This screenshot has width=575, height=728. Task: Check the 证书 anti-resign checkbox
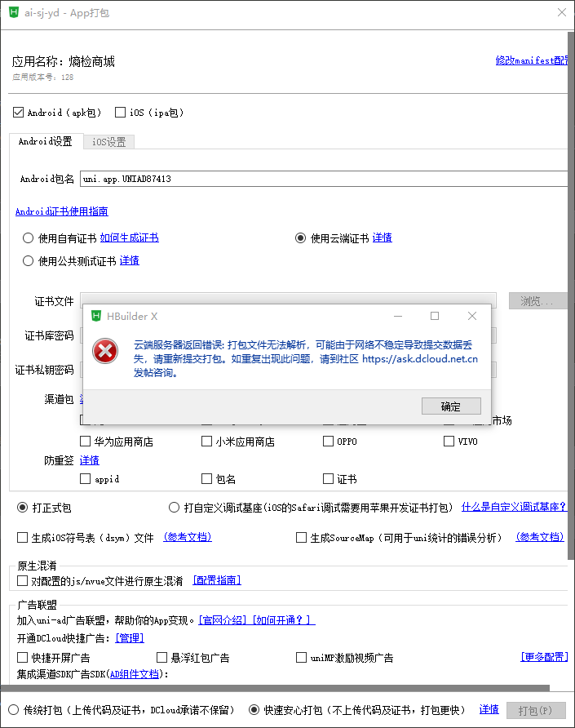[328, 479]
